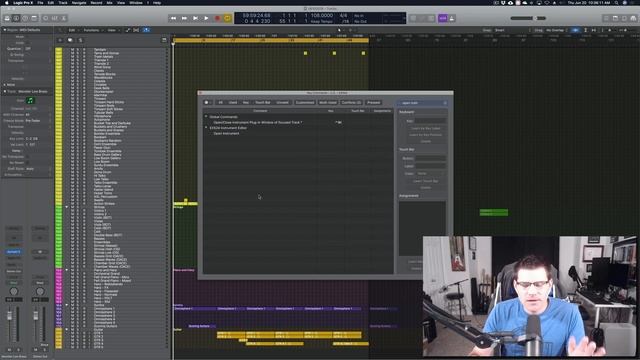Viewport: 640px width, 360px height.
Task: Toggle the automation button in tracks menu bar
Action: pos(127,30)
